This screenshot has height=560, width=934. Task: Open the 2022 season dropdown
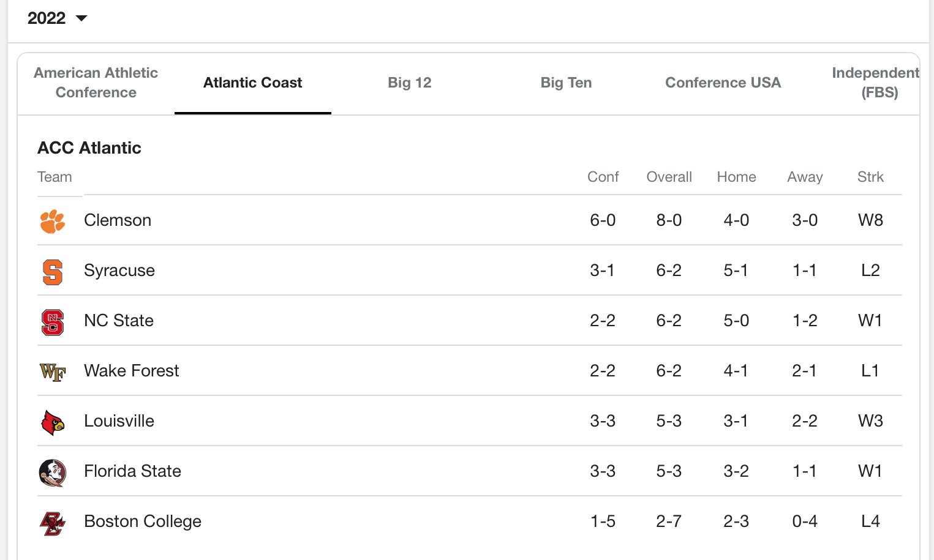[x=58, y=18]
